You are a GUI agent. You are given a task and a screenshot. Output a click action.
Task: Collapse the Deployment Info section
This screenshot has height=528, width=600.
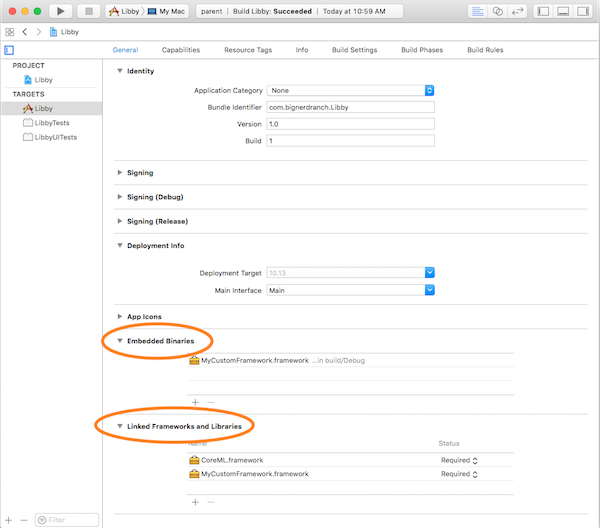coord(120,245)
